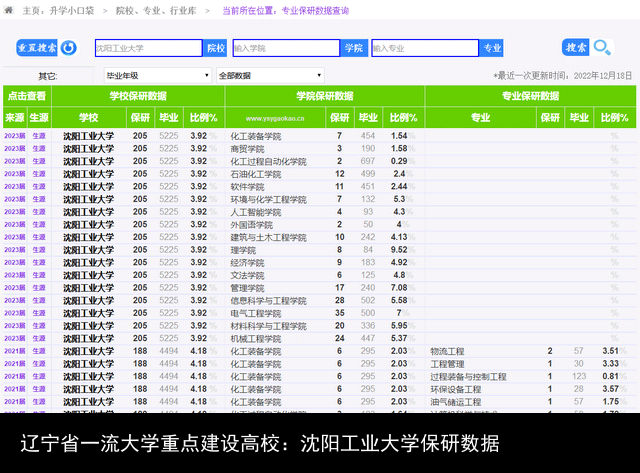Image resolution: width=640 pixels, height=473 pixels.
Task: Click the 重置搜索 reset button
Action: coord(37,48)
